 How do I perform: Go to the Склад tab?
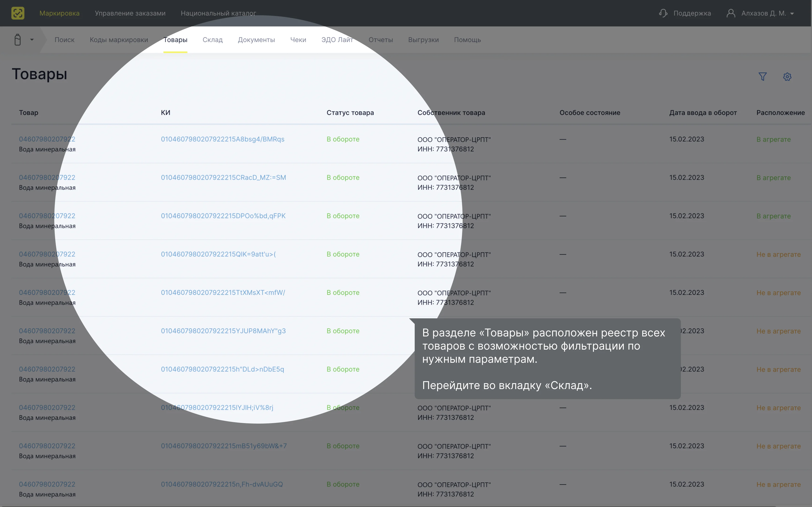coord(213,39)
